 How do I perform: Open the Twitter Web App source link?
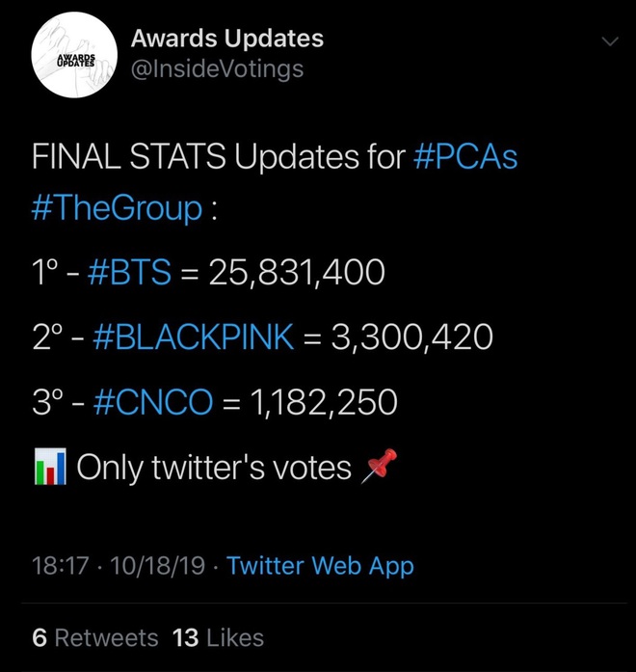pos(320,566)
